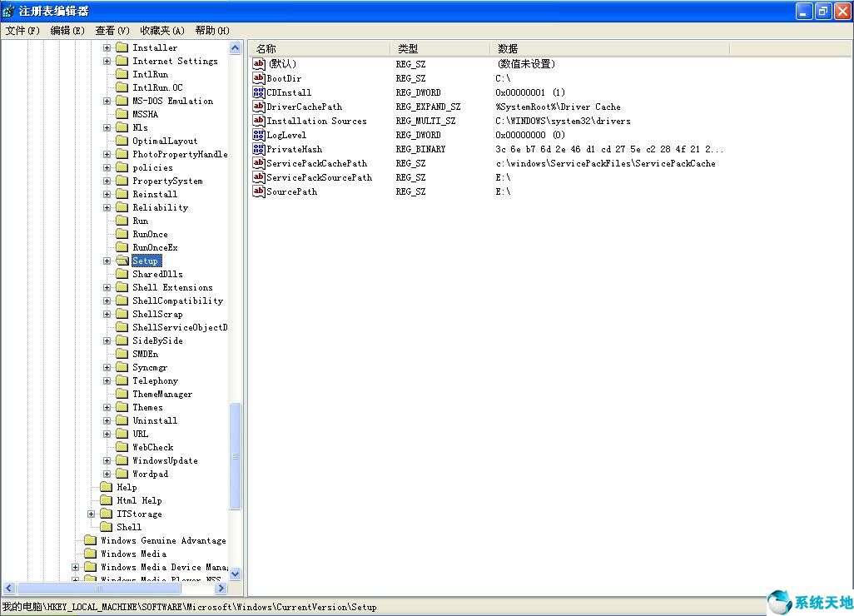This screenshot has width=854, height=616.
Task: Select the SourcePath registry value
Action: click(x=283, y=191)
